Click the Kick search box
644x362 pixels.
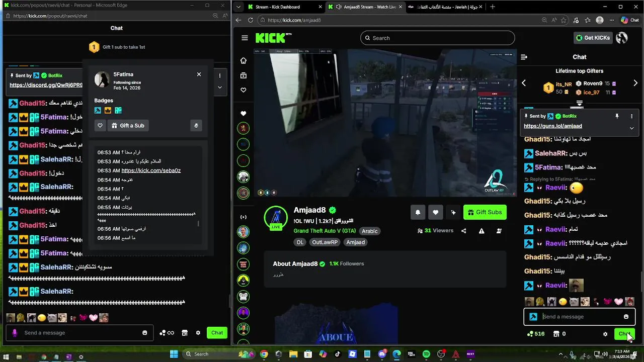(438, 38)
